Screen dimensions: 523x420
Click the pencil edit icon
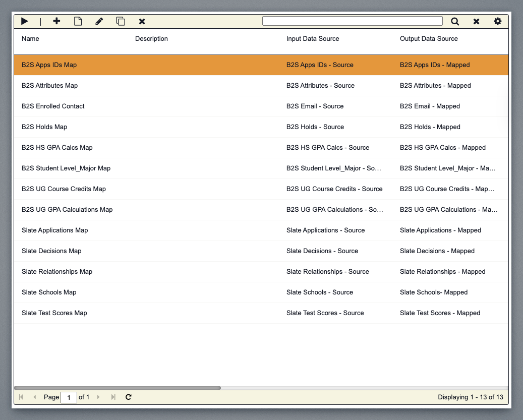(99, 21)
